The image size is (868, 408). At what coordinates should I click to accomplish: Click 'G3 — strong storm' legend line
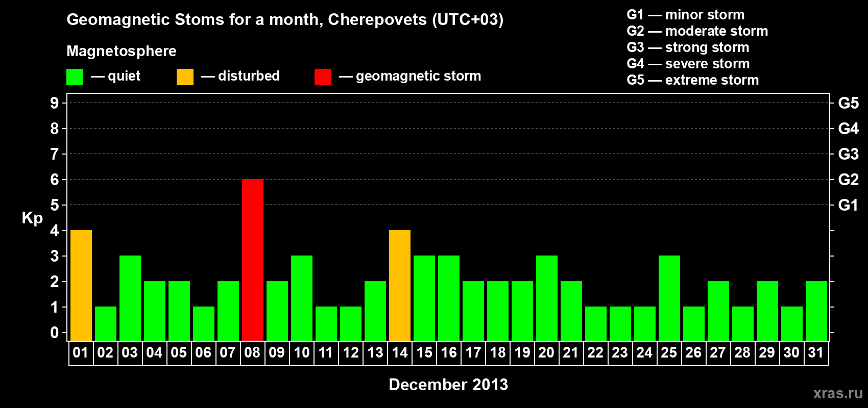[688, 47]
